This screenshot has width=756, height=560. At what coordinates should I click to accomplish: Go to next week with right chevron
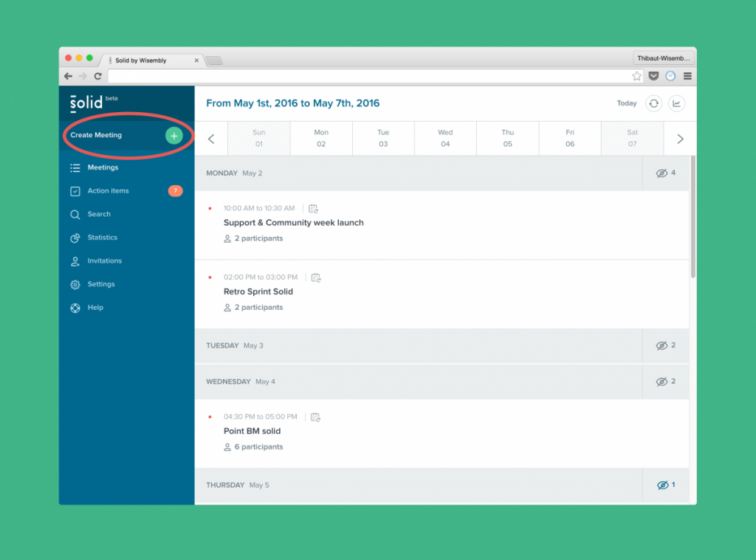pos(680,139)
